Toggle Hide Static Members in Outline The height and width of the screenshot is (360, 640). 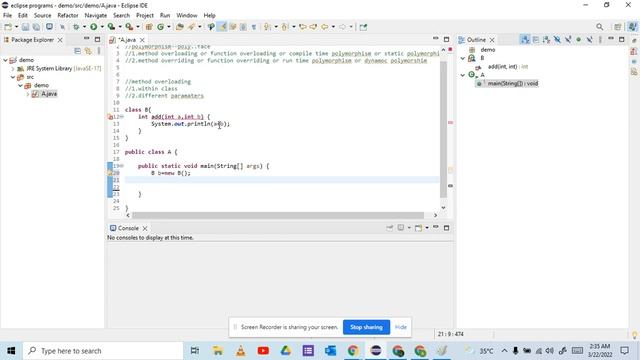(x=568, y=40)
